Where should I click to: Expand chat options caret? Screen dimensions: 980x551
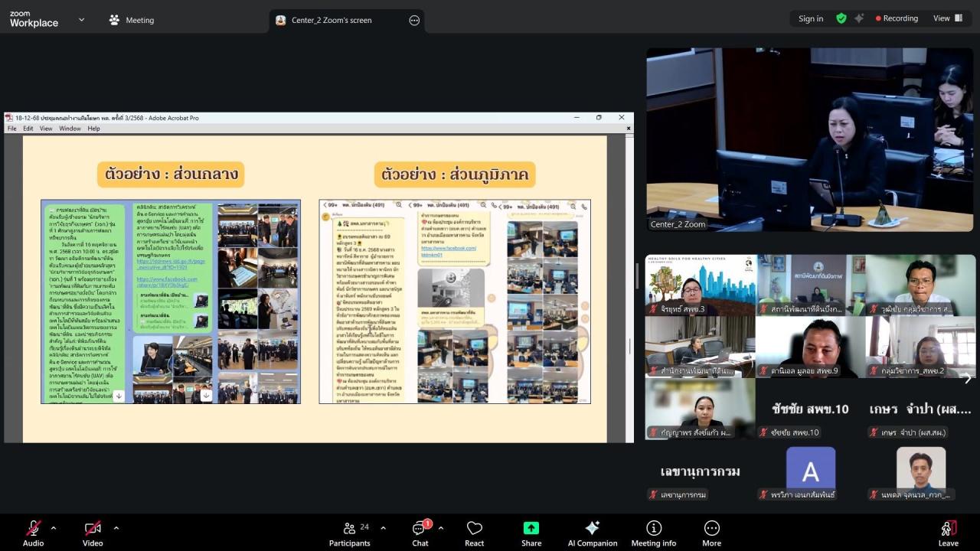[441, 528]
